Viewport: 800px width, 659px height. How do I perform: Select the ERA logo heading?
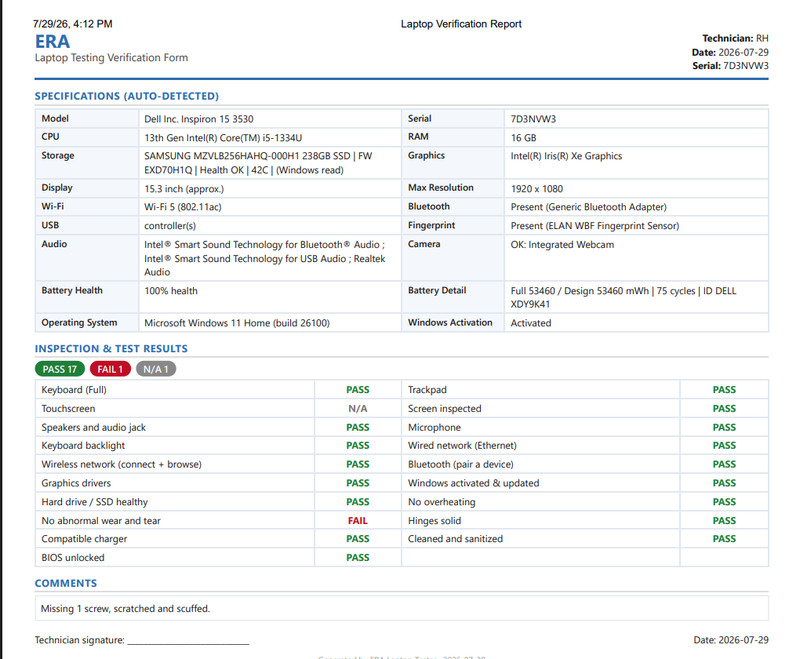pos(53,41)
